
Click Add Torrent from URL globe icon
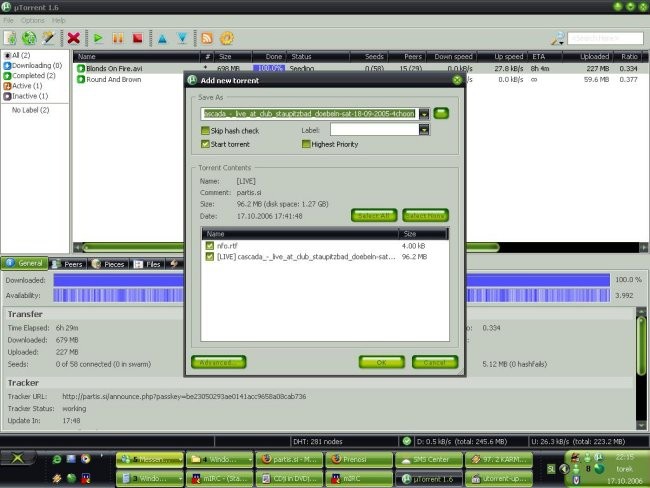pyautogui.click(x=29, y=38)
